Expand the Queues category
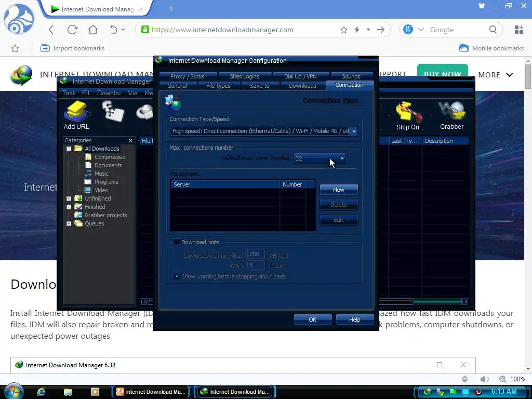The width and height of the screenshot is (532, 399). (x=69, y=223)
